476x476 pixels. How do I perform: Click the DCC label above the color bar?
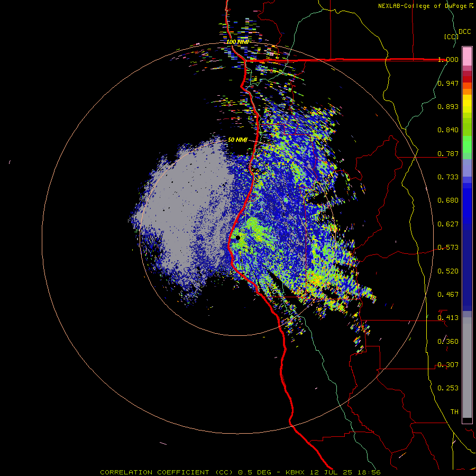[x=464, y=32]
